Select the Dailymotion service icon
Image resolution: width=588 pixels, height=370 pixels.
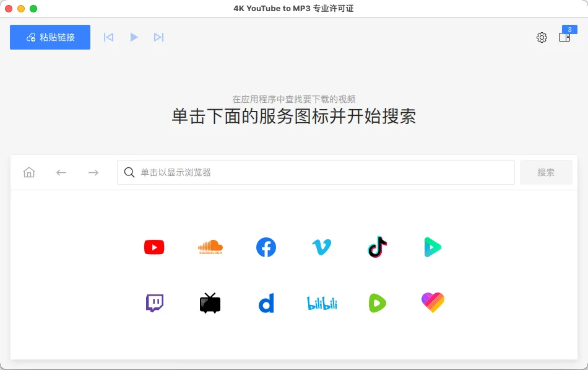266,303
